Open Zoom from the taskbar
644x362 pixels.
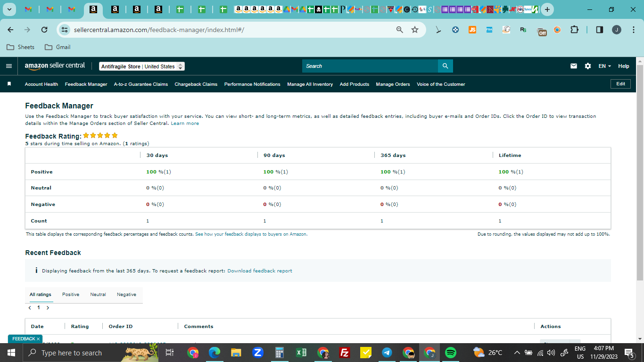pos(257,353)
